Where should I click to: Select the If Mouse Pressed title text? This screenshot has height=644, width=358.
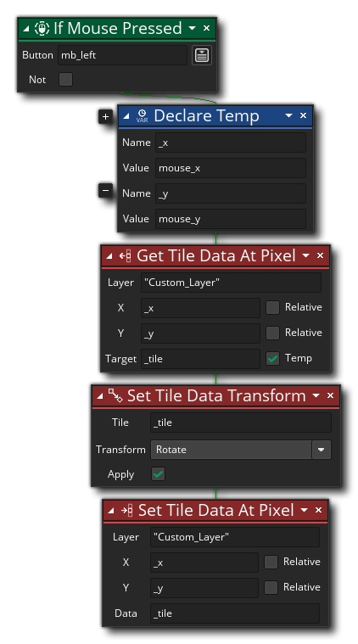click(118, 28)
